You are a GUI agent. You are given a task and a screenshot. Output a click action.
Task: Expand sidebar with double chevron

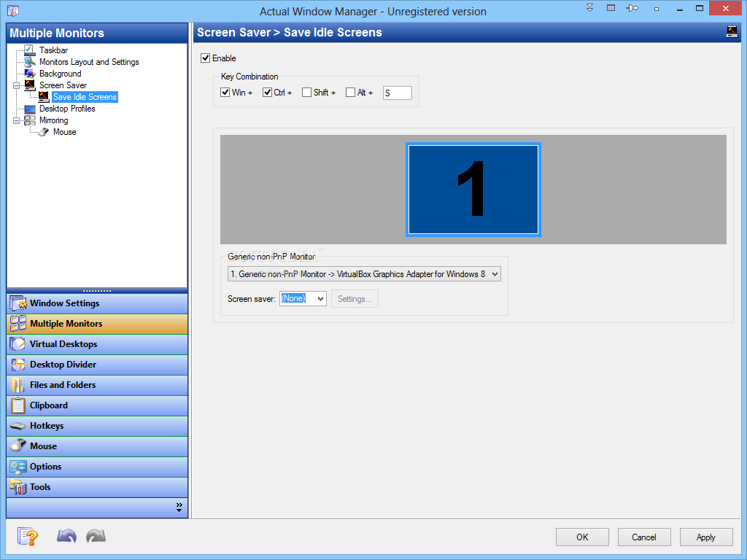tap(179, 507)
